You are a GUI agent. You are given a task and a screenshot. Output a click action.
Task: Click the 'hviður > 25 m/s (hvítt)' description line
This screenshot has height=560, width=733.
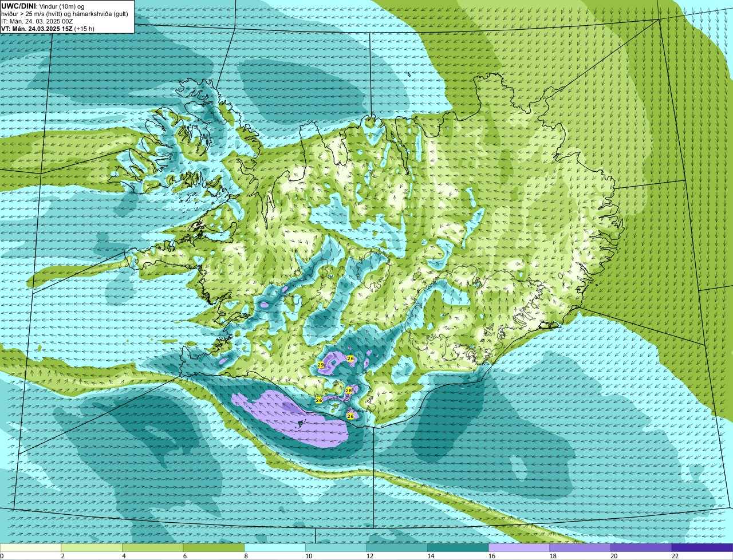(65, 13)
